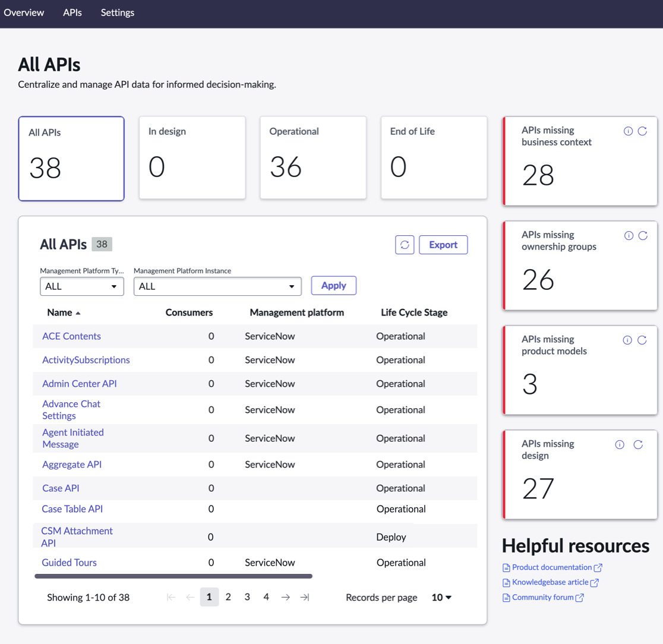Go to page 4 of results
The height and width of the screenshot is (644, 663).
266,597
